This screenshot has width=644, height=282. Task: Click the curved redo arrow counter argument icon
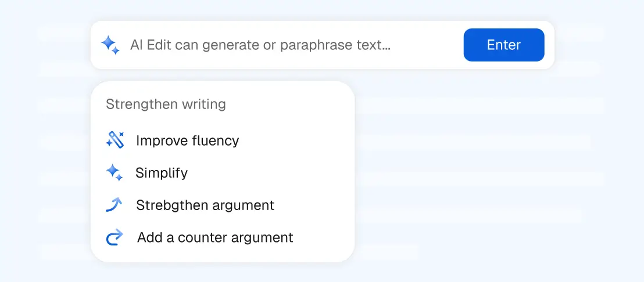coord(115,237)
